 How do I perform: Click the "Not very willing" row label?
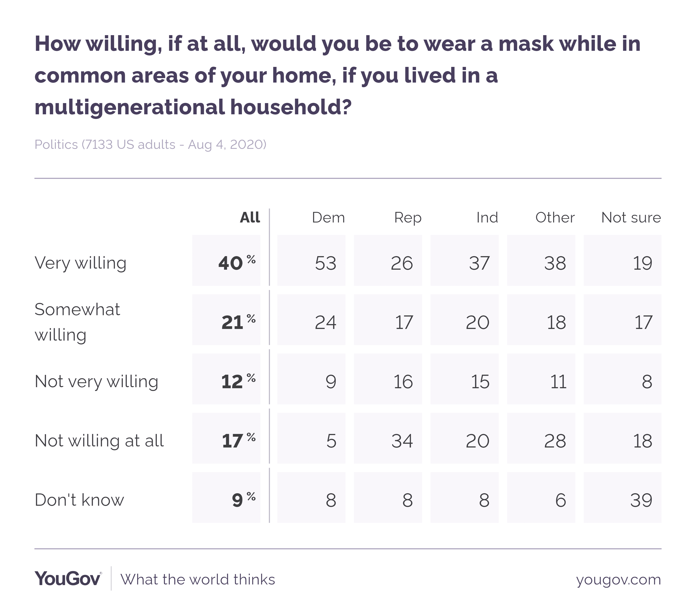tap(97, 381)
